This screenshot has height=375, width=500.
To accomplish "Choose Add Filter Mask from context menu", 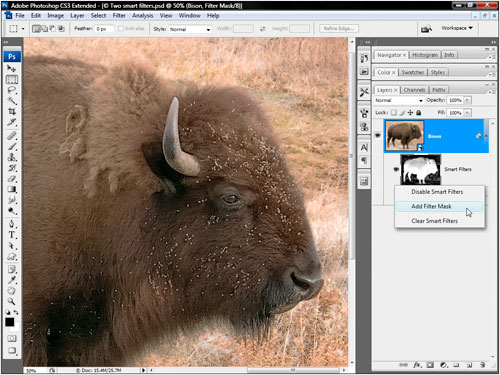I will coord(439,206).
